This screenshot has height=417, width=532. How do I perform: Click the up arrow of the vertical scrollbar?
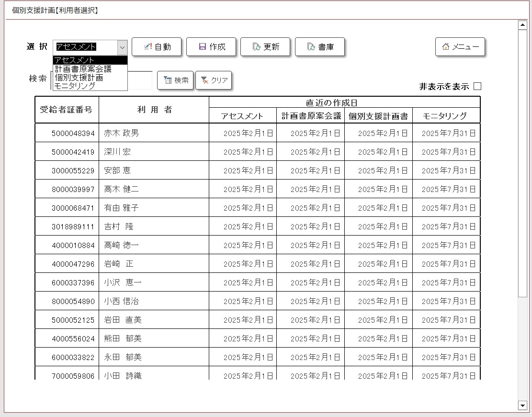pos(522,25)
